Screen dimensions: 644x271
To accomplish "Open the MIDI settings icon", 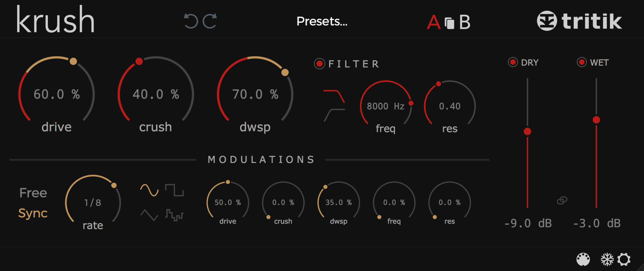I will (x=583, y=259).
